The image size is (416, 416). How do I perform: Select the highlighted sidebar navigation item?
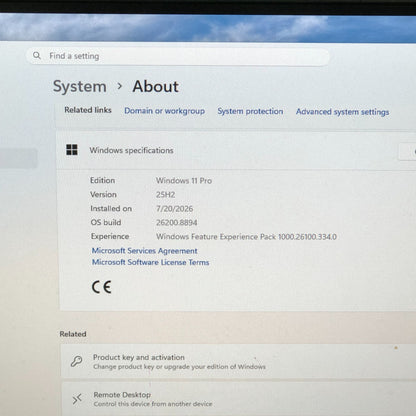(x=18, y=158)
